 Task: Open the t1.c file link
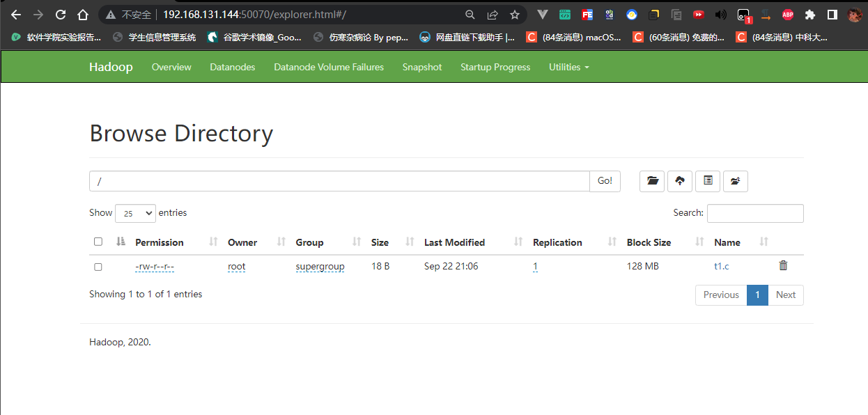(722, 267)
